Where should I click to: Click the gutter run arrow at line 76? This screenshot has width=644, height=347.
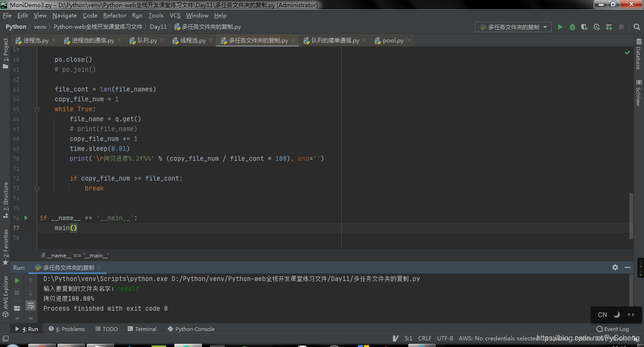(26, 218)
